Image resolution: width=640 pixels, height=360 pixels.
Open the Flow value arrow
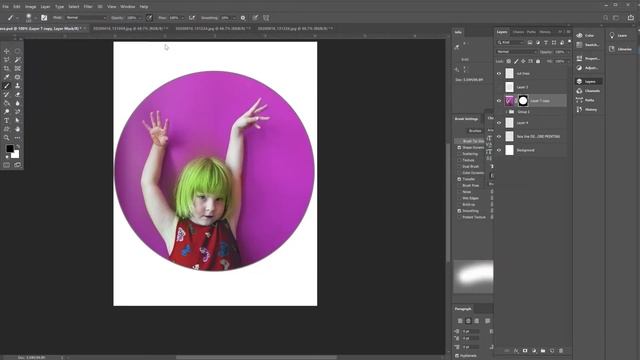pos(182,18)
